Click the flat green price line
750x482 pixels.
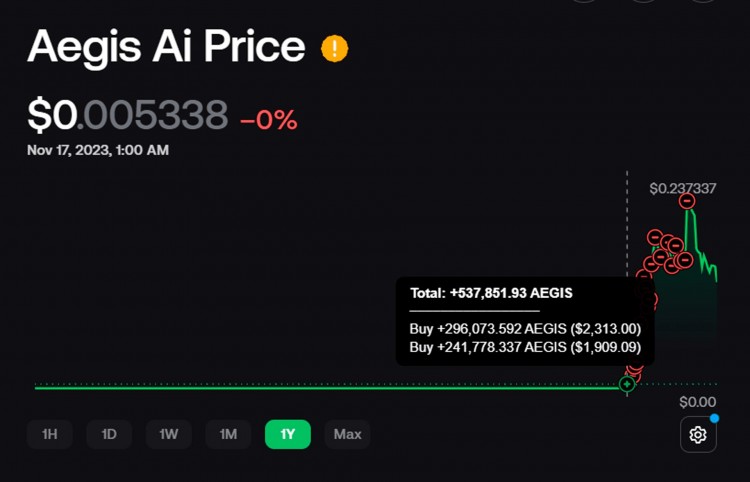(300, 387)
